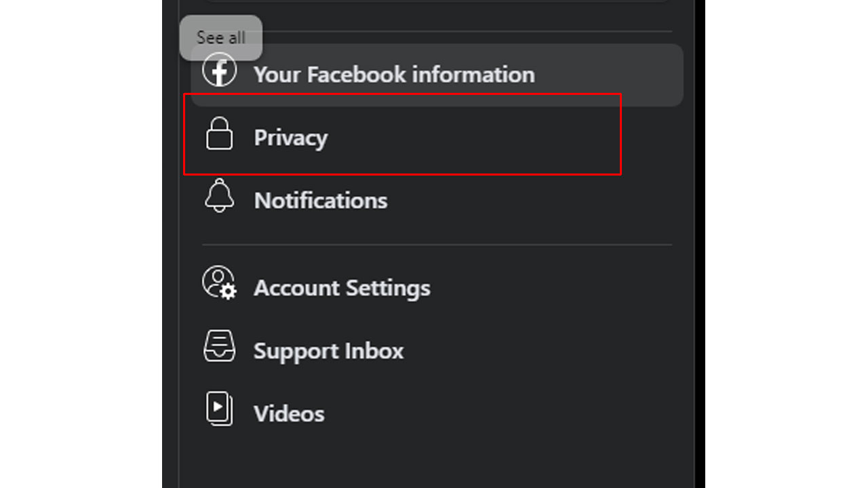
Task: Click the highlighted Your Facebook information row
Action: 437,75
